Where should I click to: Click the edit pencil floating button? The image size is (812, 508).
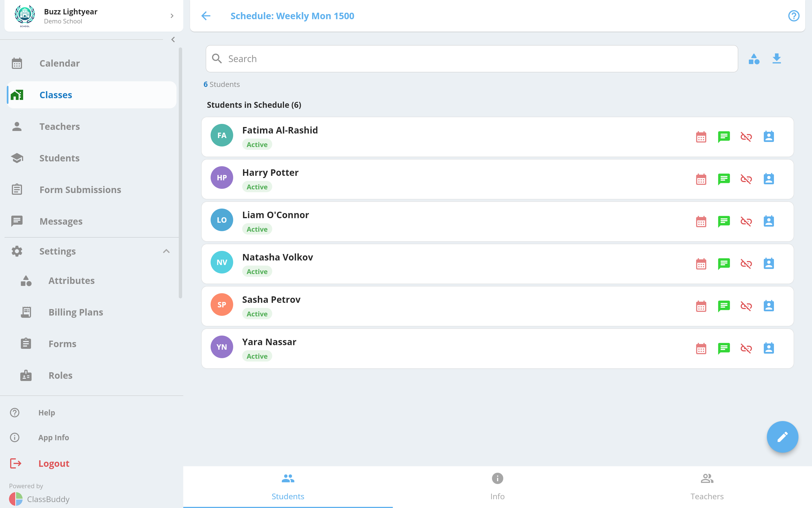coord(782,437)
